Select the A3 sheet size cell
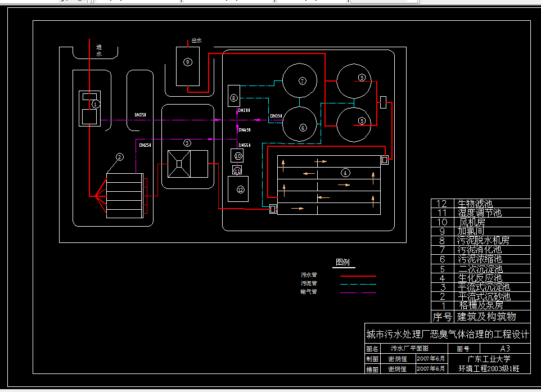541x392 pixels. (505, 349)
